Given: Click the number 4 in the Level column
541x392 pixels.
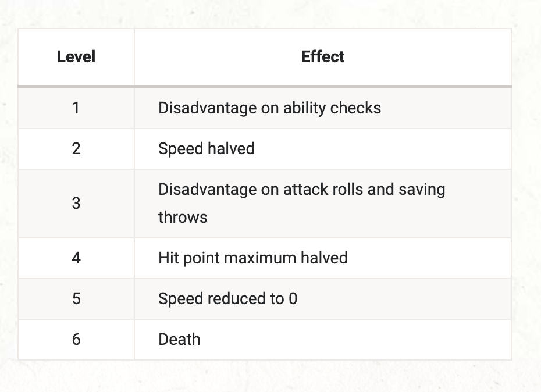Looking at the screenshot, I should click(x=76, y=258).
